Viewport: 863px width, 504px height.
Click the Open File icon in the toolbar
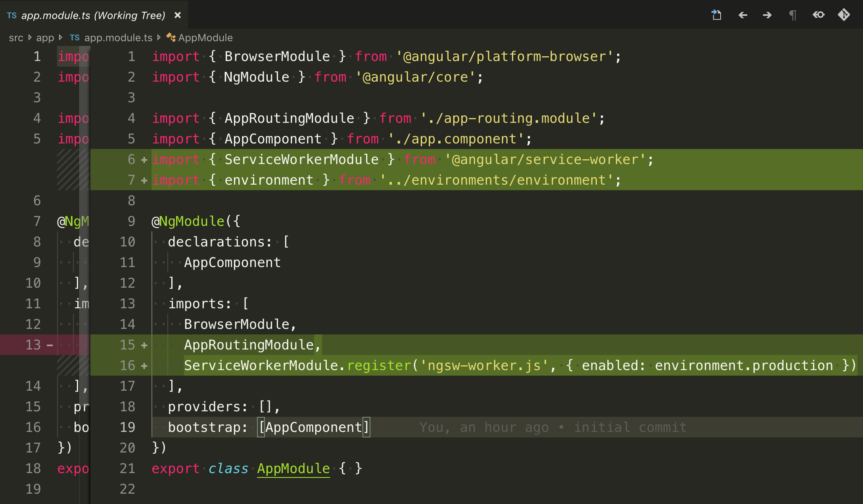[x=716, y=15]
